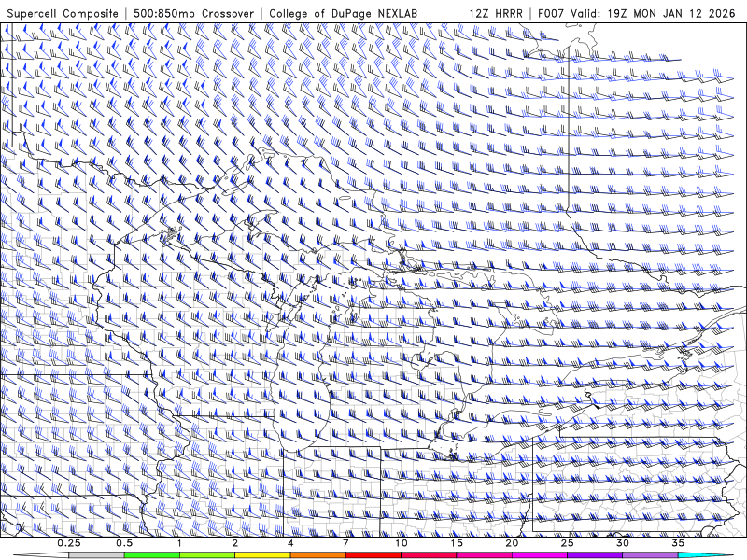Click the 0.25 scale value
Image resolution: width=747 pixels, height=560 pixels.
click(69, 543)
